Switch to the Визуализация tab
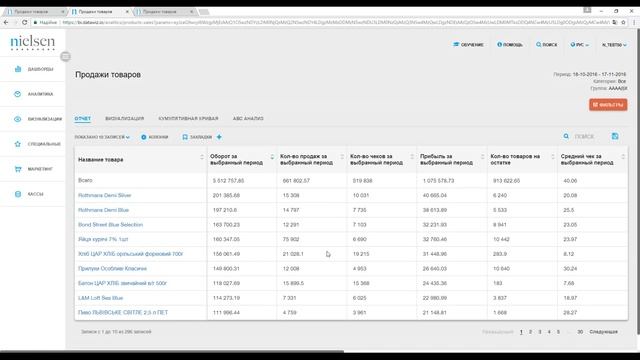This screenshot has height=360, width=640. (124, 118)
